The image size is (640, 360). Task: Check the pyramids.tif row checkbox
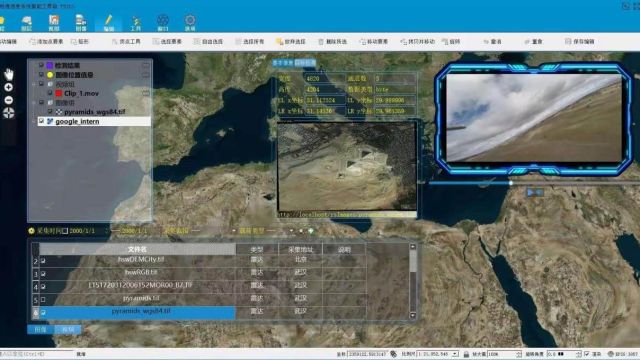click(x=43, y=299)
